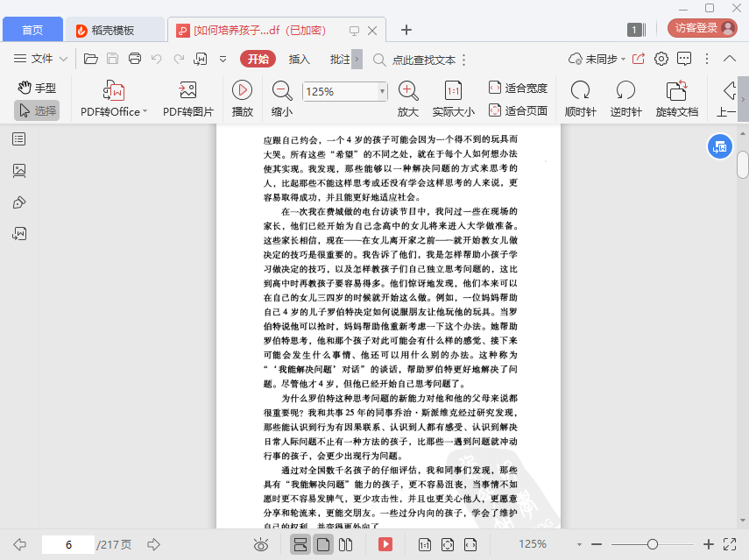Click the convert-to-Word quick toolbar icon
Viewport: 749px width, 560px height.
200,59
